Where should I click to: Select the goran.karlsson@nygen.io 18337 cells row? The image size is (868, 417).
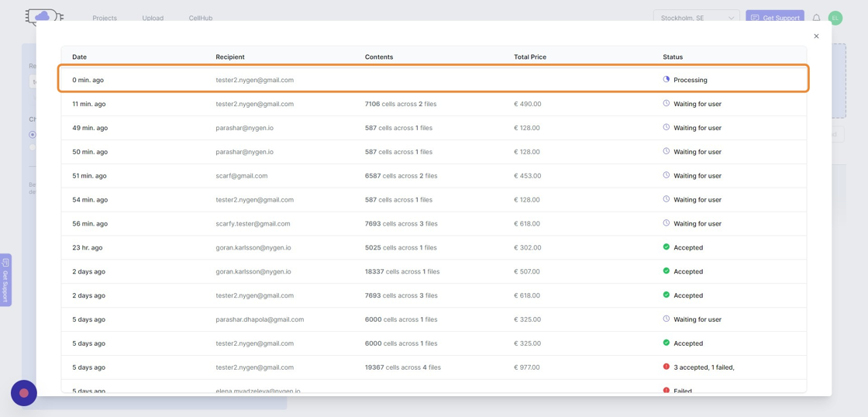pos(433,271)
